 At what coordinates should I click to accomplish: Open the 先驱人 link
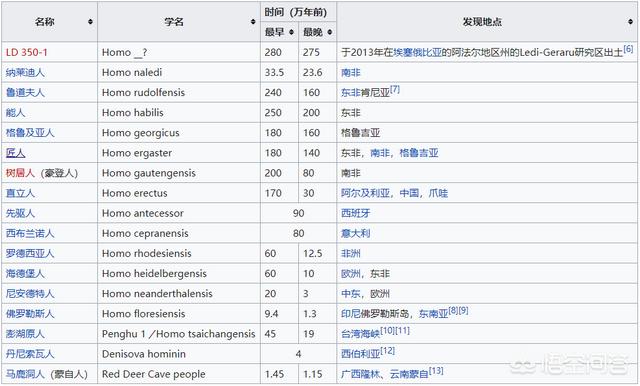click(20, 213)
